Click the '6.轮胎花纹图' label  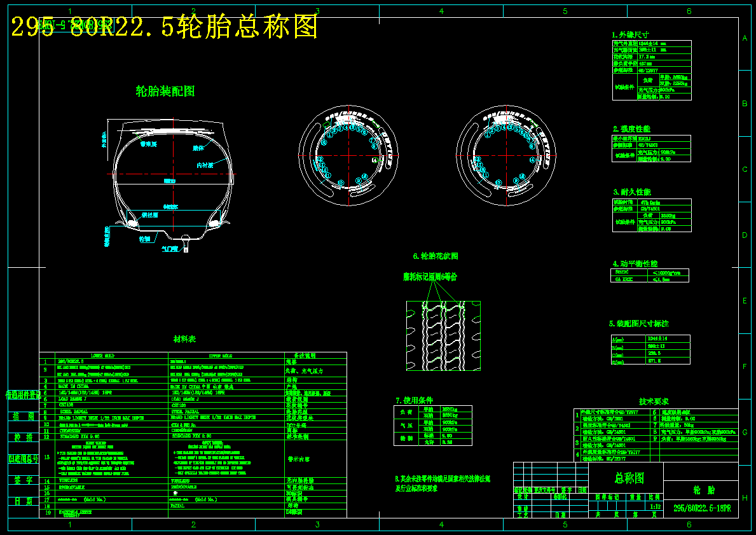tap(436, 256)
